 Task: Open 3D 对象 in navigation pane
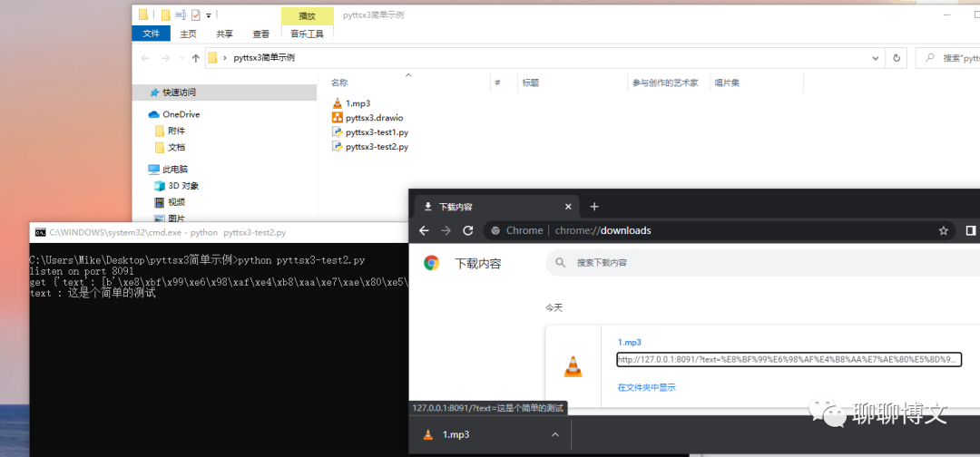183,186
